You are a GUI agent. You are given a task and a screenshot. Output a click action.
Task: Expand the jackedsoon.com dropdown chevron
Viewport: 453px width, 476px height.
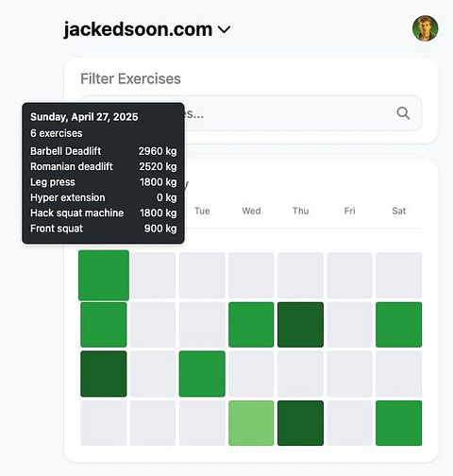pyautogui.click(x=225, y=29)
